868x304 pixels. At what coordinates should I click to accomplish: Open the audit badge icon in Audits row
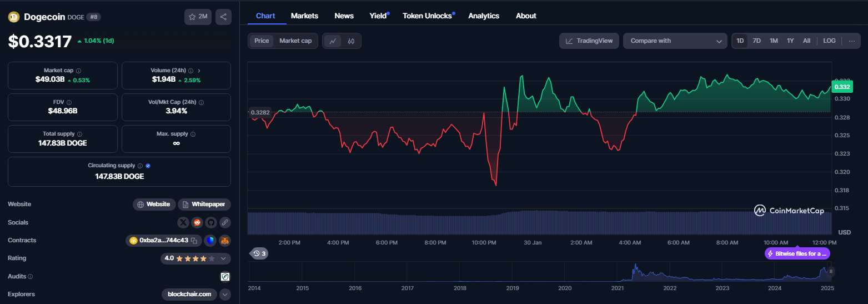tap(225, 276)
